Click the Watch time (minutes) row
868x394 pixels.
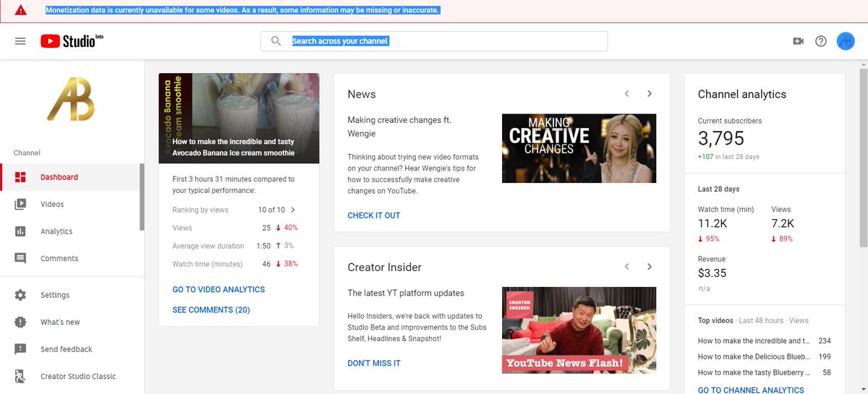point(235,264)
